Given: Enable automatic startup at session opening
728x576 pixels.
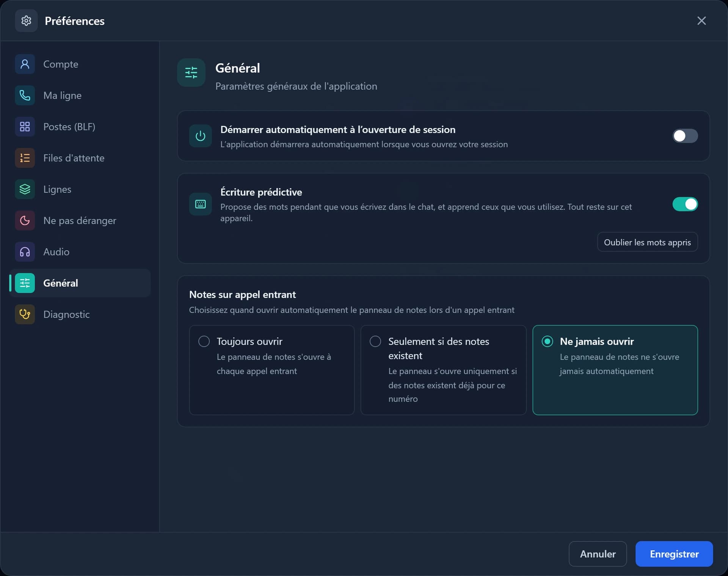Looking at the screenshot, I should (685, 136).
